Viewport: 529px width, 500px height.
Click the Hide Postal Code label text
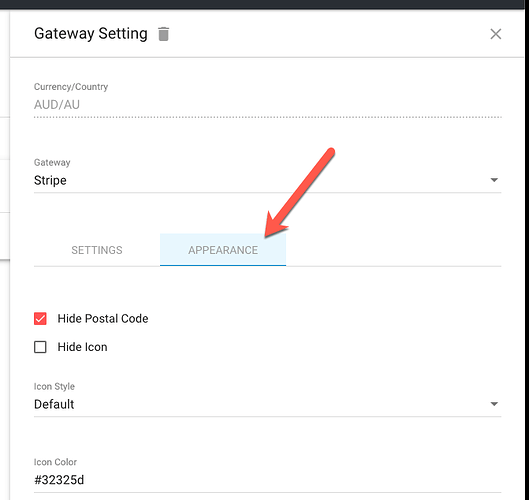(103, 318)
